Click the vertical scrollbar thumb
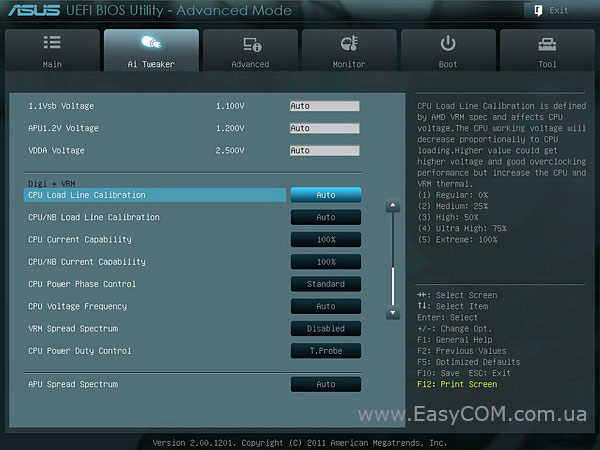Viewport: 600px width, 450px height. [393, 286]
